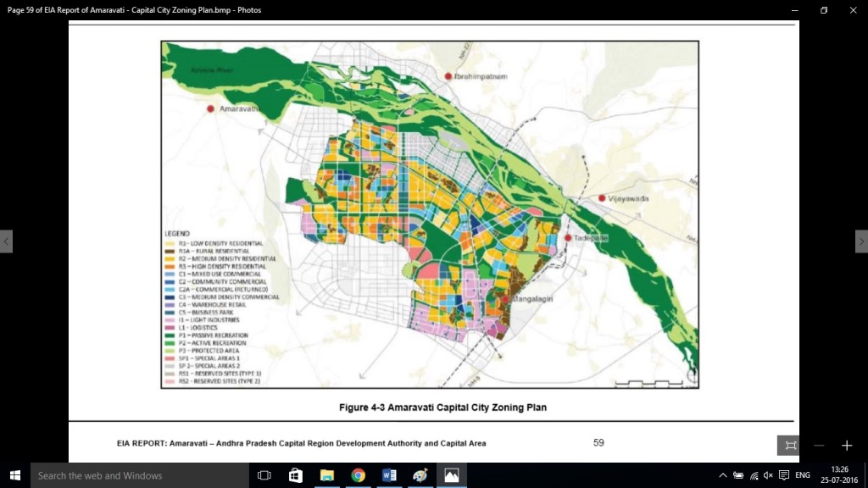Click the muted volume speaker icon
The width and height of the screenshot is (868, 488).
click(x=768, y=475)
